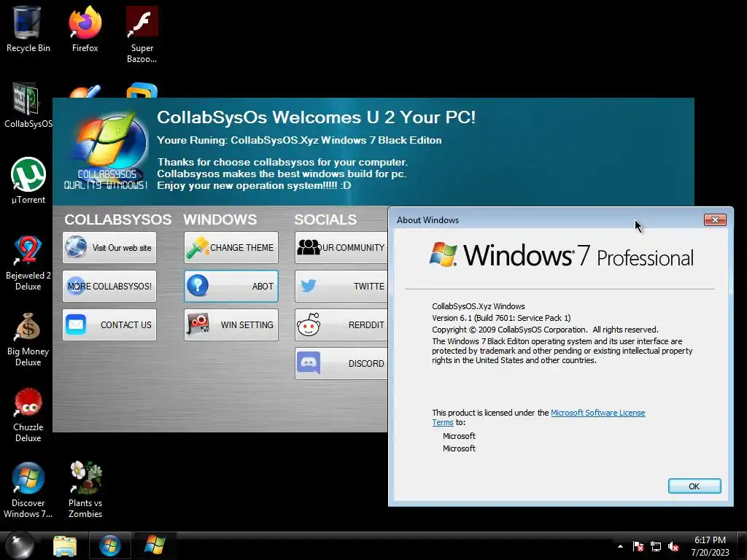The height and width of the screenshot is (560, 747).
Task: Click the RERDDIT button
Action: [x=341, y=324]
